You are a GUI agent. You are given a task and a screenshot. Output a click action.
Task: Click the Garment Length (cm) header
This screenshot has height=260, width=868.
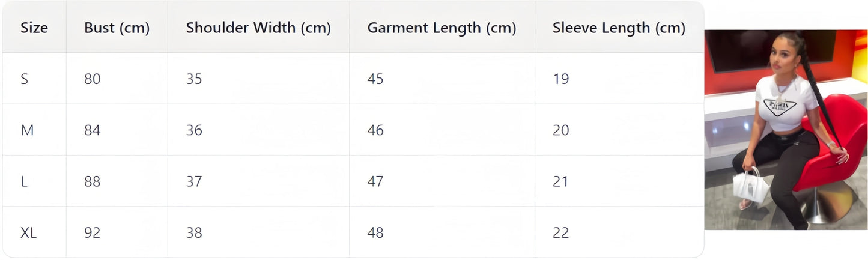(442, 28)
